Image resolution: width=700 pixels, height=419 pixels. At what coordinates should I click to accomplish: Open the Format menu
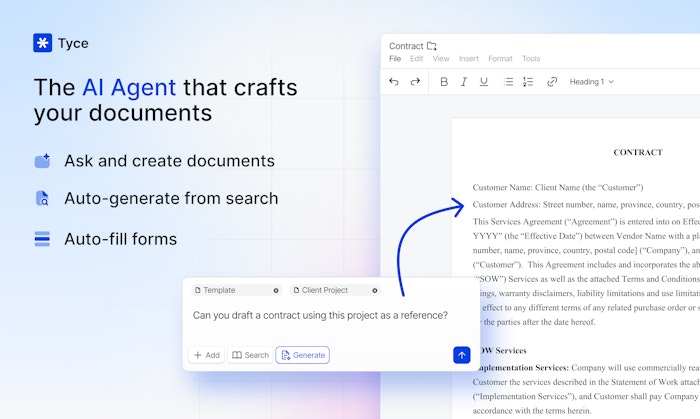click(500, 58)
